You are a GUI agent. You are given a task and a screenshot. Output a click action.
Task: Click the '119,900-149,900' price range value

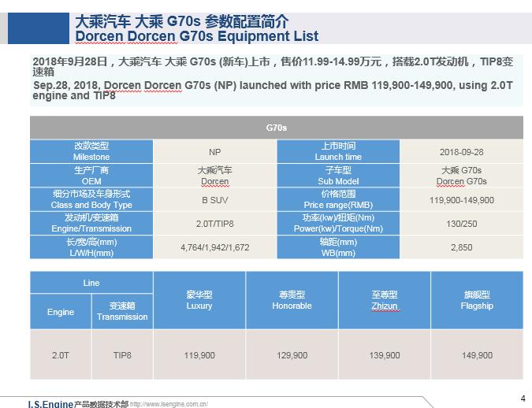pyautogui.click(x=461, y=200)
